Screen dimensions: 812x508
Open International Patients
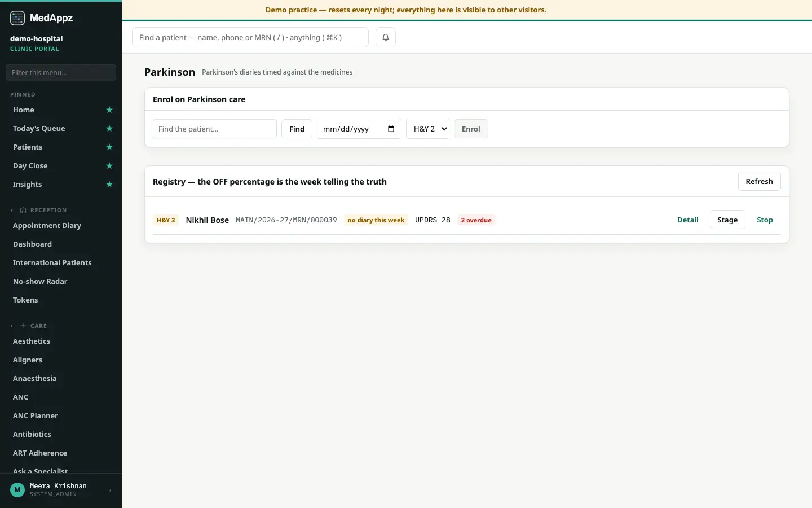(52, 263)
